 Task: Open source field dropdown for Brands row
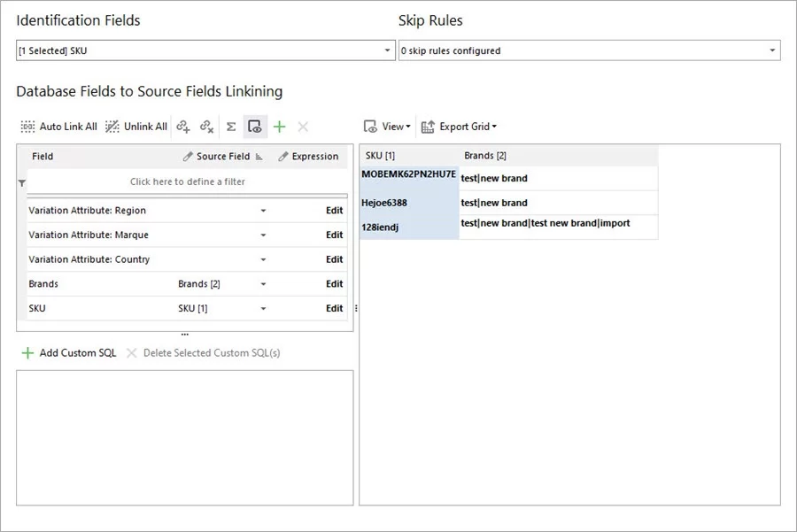tap(263, 284)
